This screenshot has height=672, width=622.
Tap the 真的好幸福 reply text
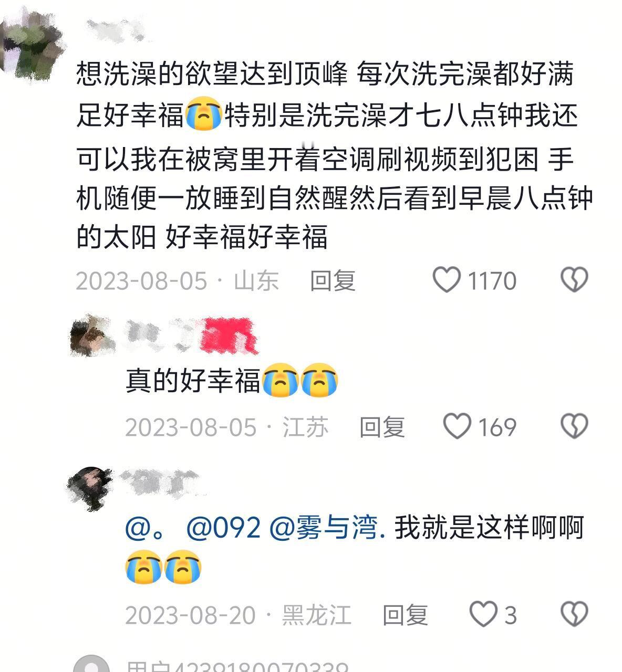click(232, 380)
